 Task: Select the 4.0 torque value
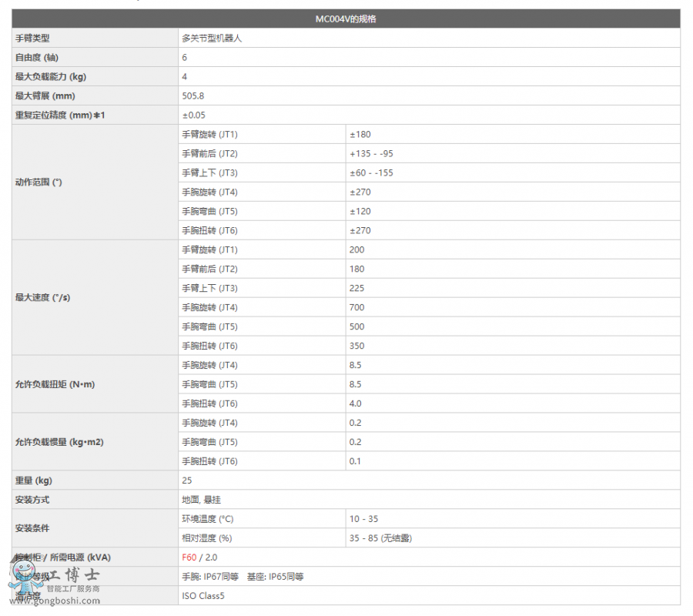coord(355,403)
